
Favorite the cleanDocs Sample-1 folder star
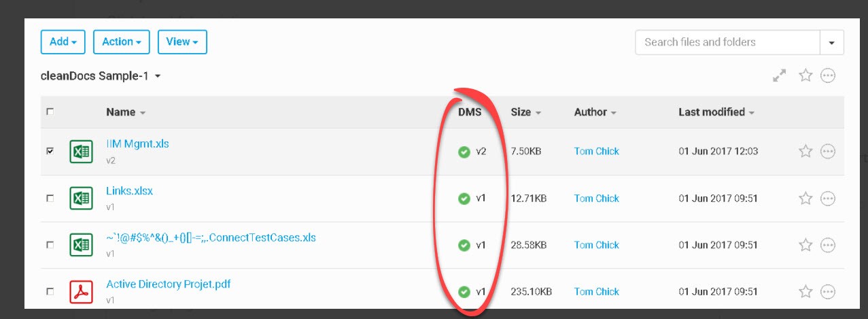click(x=805, y=75)
